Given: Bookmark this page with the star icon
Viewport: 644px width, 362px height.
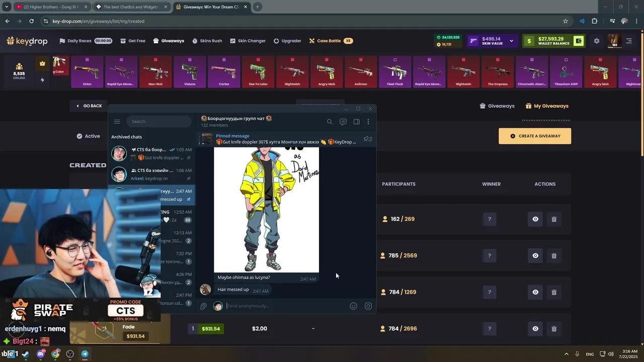Looking at the screenshot, I should click(x=566, y=21).
